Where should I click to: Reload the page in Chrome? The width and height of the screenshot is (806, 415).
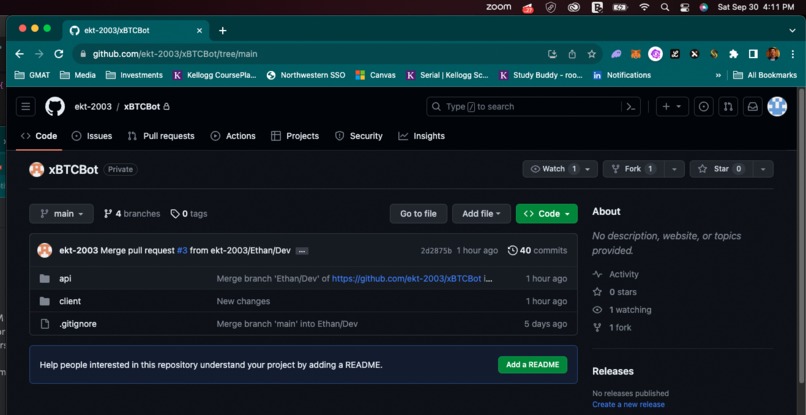tap(59, 54)
